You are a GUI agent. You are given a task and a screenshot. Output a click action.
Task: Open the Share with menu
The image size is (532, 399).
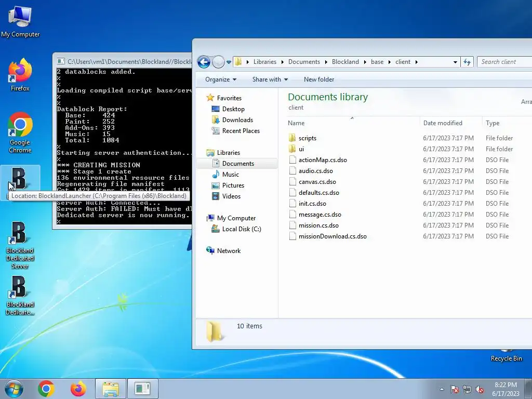coord(270,79)
